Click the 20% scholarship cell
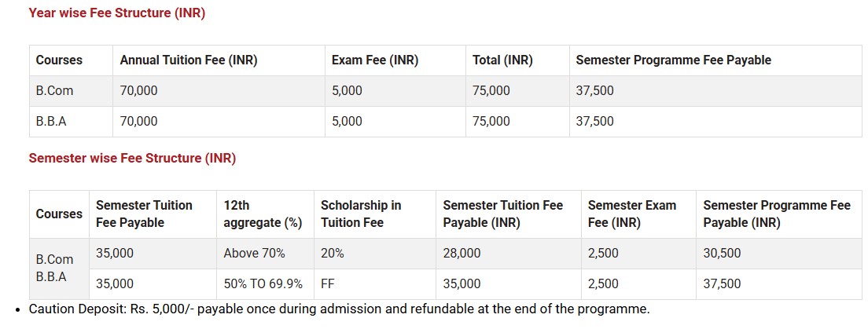 tap(332, 254)
